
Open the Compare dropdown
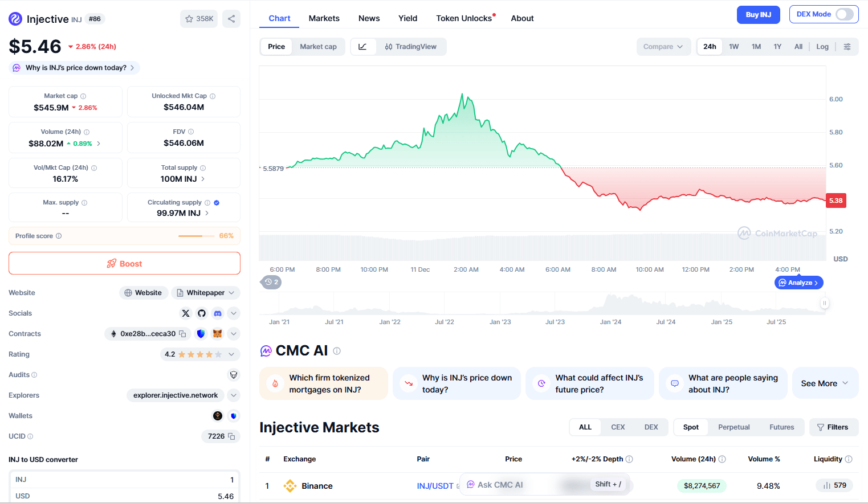[x=663, y=47]
